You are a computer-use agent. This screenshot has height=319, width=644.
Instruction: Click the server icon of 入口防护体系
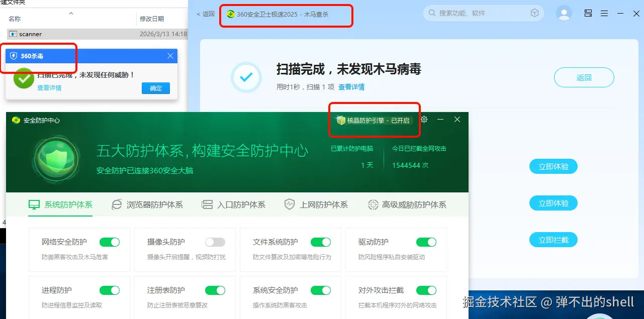pos(207,204)
